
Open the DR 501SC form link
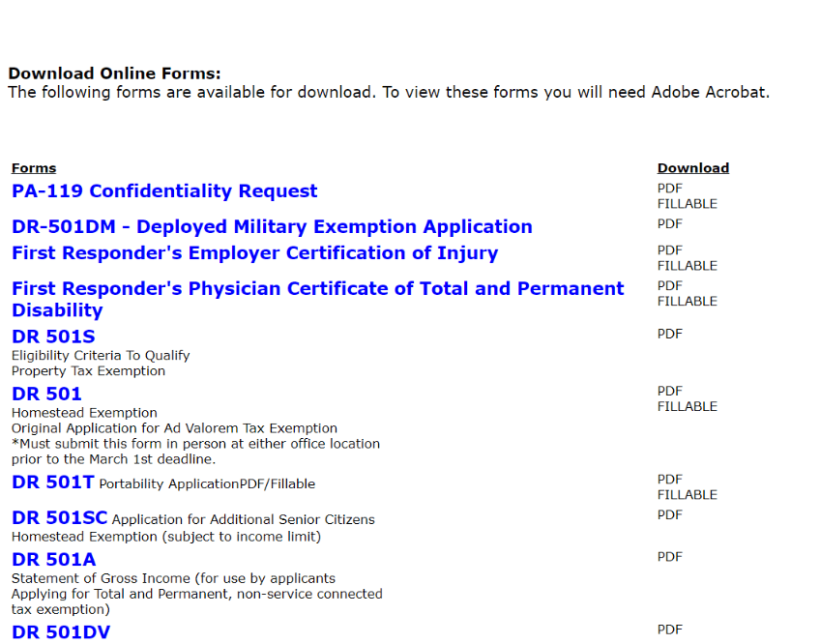tap(59, 517)
